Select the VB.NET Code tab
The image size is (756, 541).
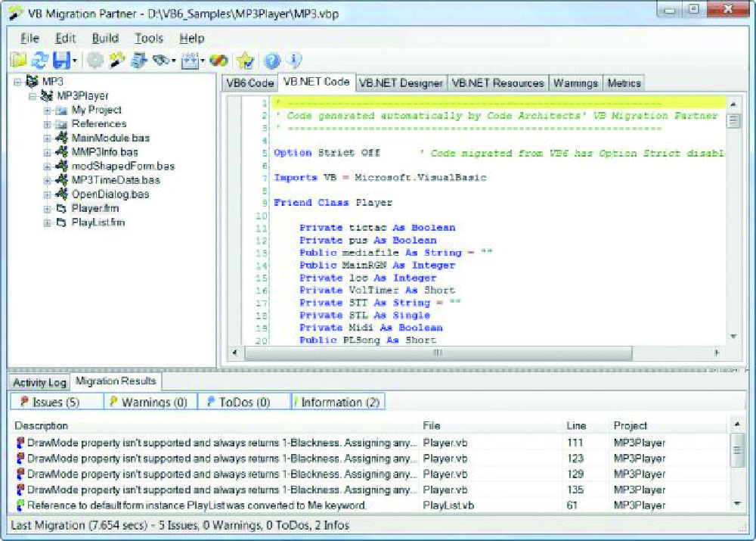tap(316, 82)
